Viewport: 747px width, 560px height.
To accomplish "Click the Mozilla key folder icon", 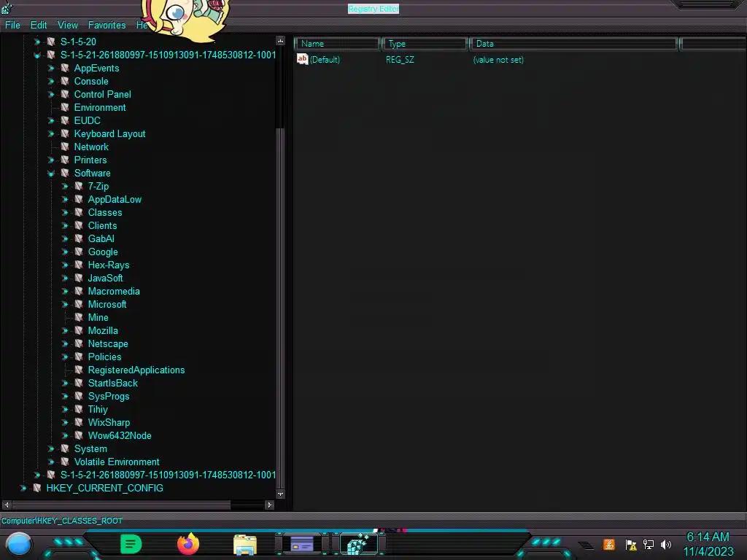I will pyautogui.click(x=79, y=330).
